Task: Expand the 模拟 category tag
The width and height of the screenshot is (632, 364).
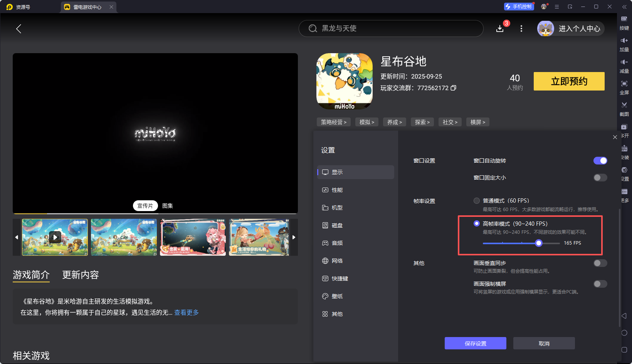Action: coord(366,122)
